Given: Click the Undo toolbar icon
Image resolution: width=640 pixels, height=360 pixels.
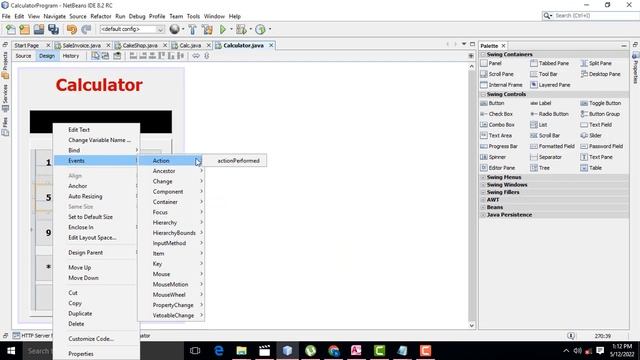Looking at the screenshot, I should coord(72,29).
